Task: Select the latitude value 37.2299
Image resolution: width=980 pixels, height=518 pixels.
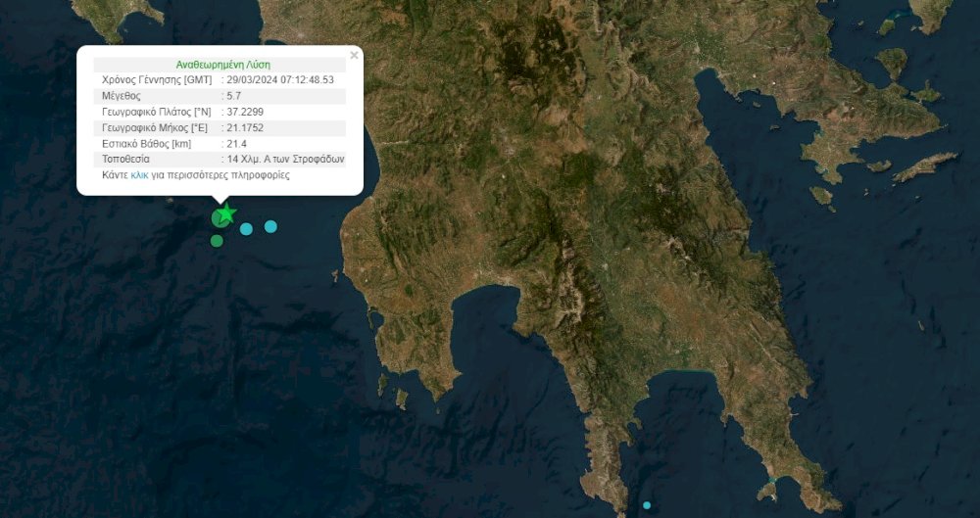Action: [x=245, y=112]
